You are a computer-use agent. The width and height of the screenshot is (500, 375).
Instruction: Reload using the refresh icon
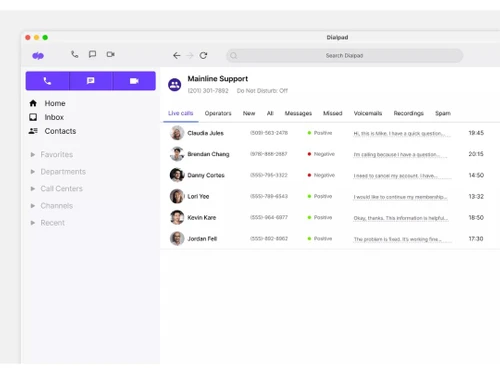click(203, 56)
